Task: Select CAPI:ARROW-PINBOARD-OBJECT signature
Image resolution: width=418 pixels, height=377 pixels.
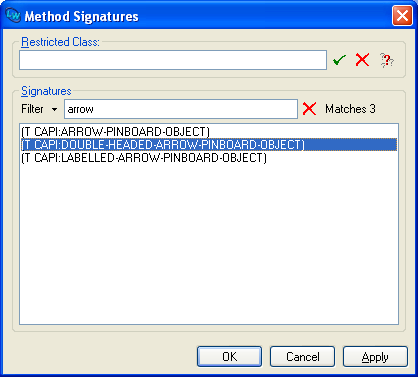Action: [115, 132]
